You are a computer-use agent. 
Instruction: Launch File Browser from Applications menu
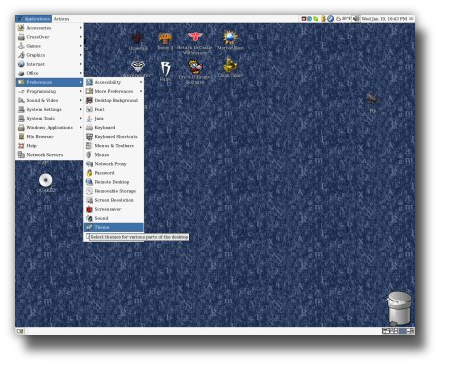pos(49,137)
